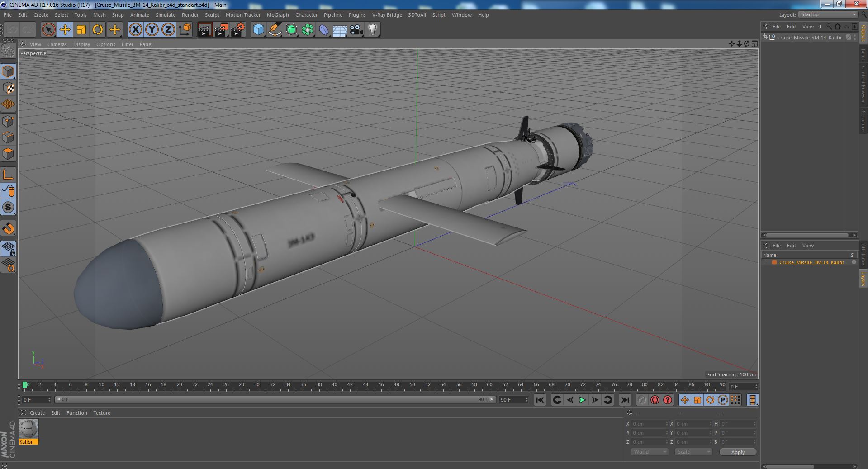Toggle X axis lock

click(x=135, y=30)
